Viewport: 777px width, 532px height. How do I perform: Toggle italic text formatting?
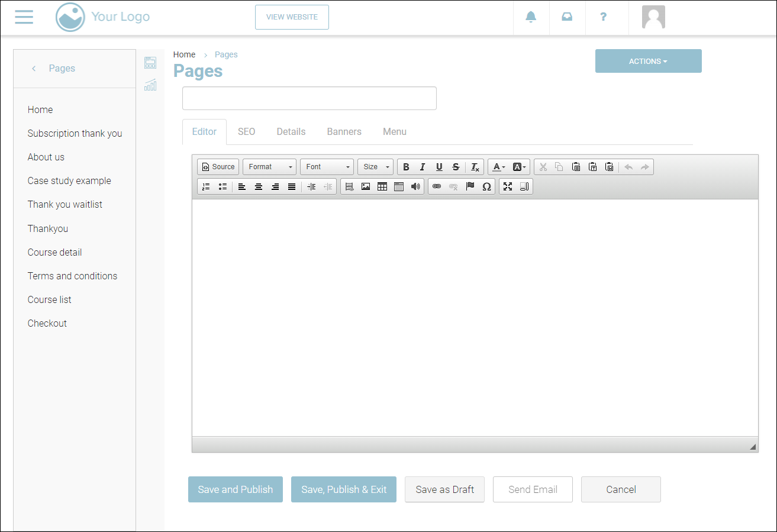pos(423,167)
